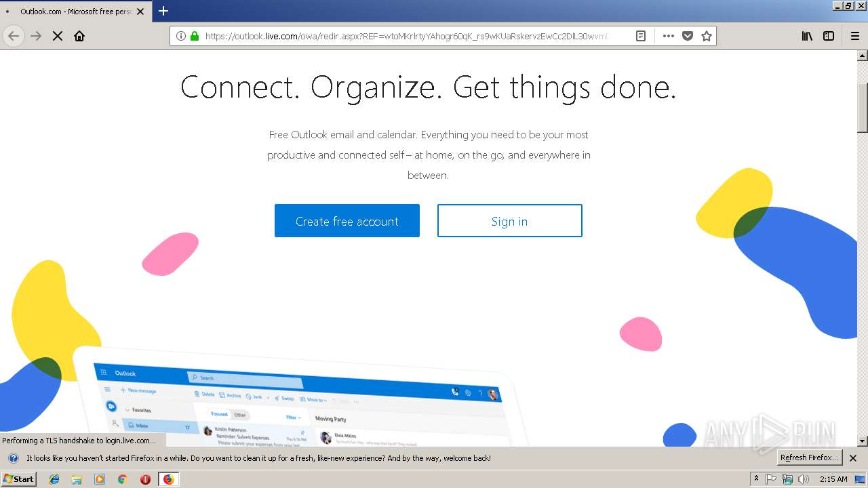The height and width of the screenshot is (488, 868).
Task: Select the Firefox taskbar button
Action: (x=168, y=479)
